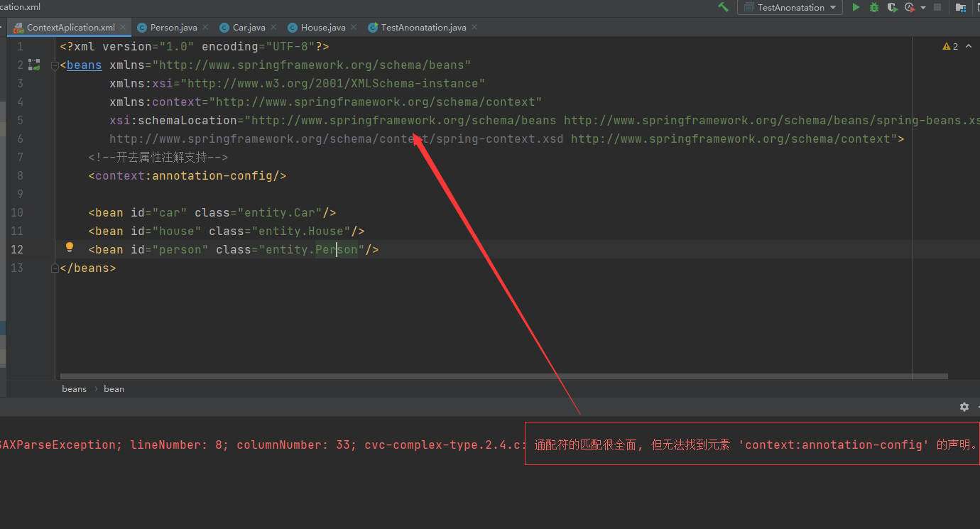Click the closing '</beans>' tag

pos(88,268)
